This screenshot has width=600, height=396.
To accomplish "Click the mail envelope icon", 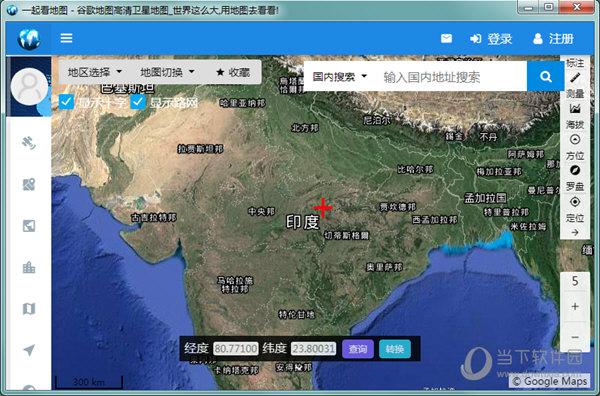I will pyautogui.click(x=446, y=38).
